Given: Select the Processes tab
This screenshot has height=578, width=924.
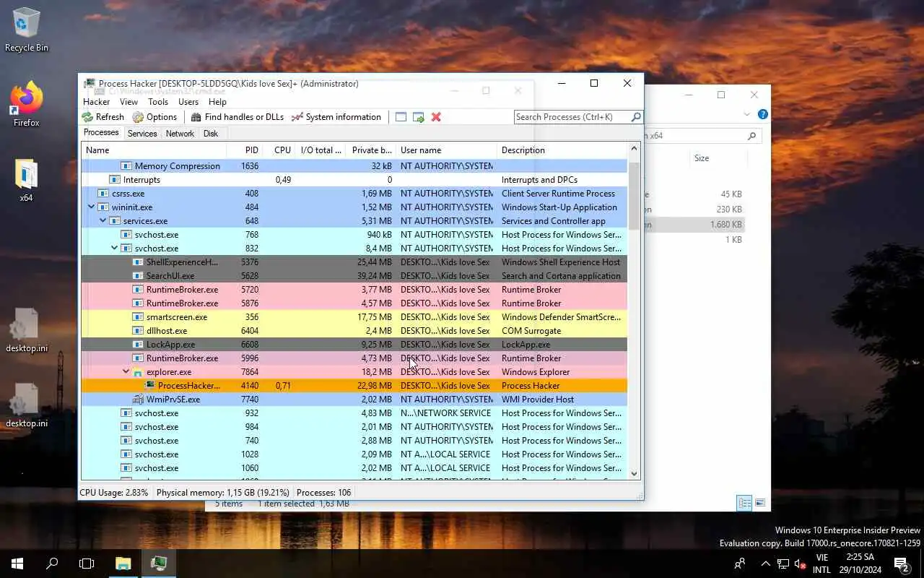Looking at the screenshot, I should (x=101, y=133).
